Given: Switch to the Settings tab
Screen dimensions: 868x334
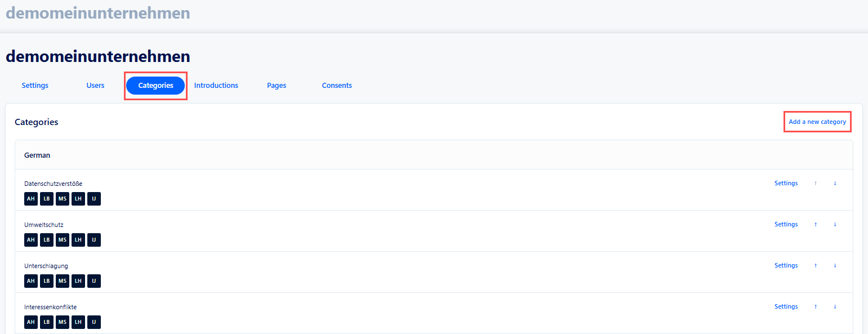Looking at the screenshot, I should (35, 86).
